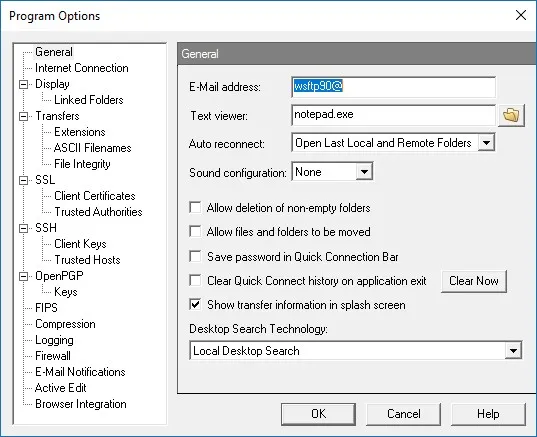Collapse the Transfers tree node

23,116
